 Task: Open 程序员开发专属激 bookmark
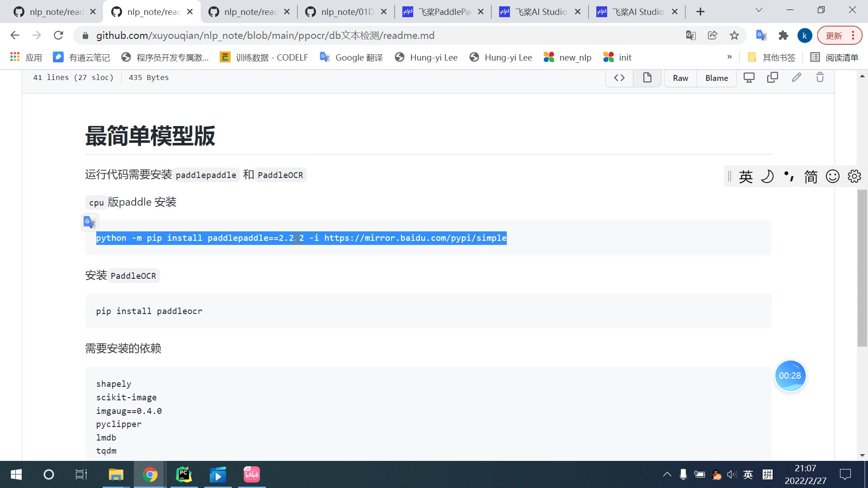[165, 57]
